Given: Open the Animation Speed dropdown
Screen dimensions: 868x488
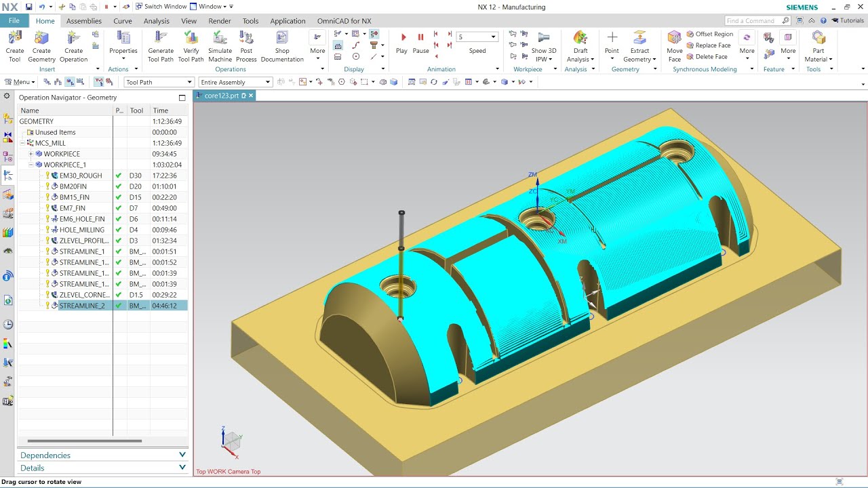Looking at the screenshot, I should pyautogui.click(x=494, y=37).
